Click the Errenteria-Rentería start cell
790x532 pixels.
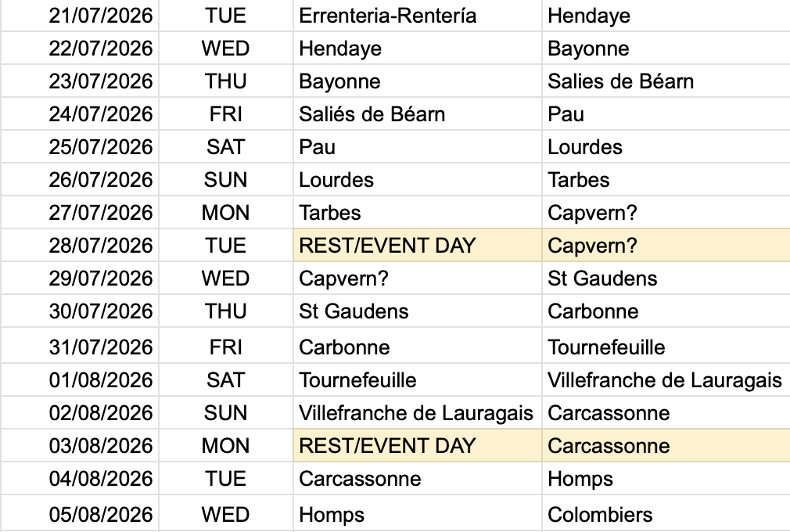pos(417,16)
